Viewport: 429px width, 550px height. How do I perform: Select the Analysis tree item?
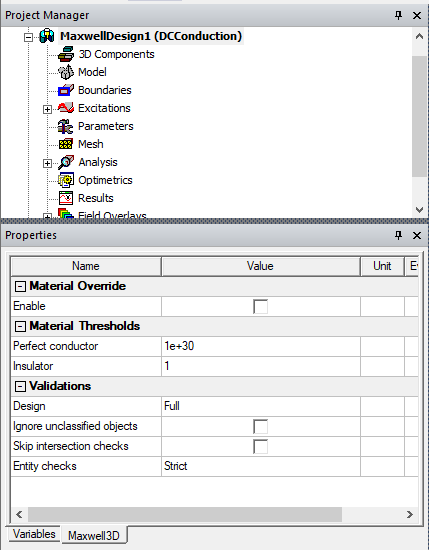pos(98,162)
